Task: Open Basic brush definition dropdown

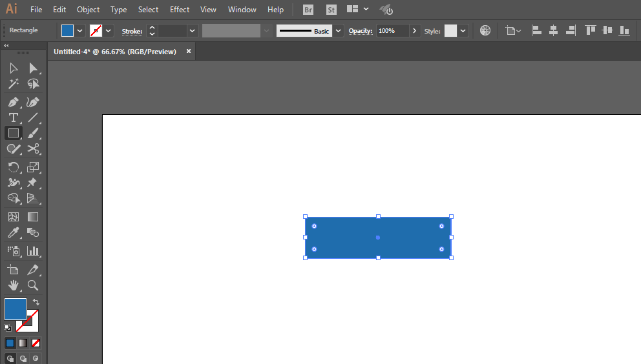Action: 338,30
